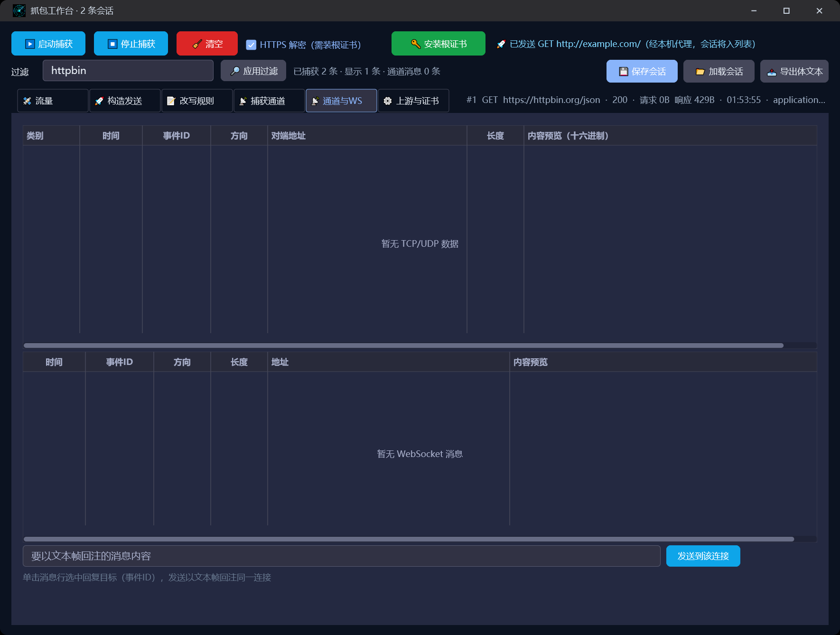840x635 pixels.
Task: Click the magnifier icon in 应用过滤
Action: click(x=235, y=71)
